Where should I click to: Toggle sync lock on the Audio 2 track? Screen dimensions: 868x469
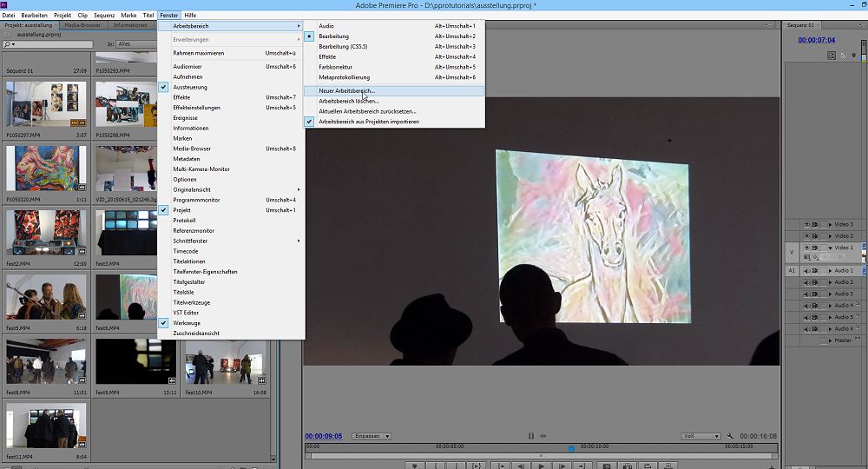[815, 282]
